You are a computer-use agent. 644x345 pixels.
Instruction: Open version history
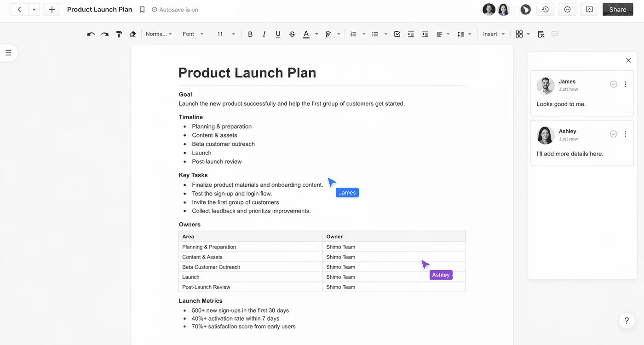click(546, 10)
